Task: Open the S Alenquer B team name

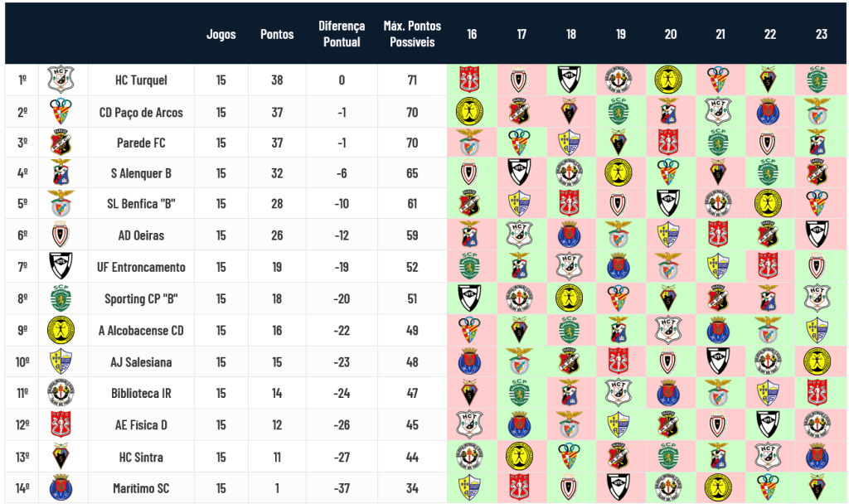Action: (x=141, y=173)
